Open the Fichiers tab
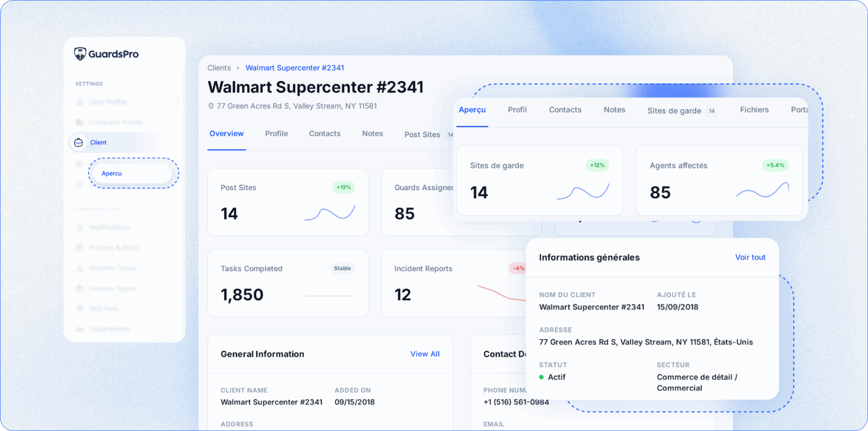Image resolution: width=868 pixels, height=431 pixels. click(754, 110)
